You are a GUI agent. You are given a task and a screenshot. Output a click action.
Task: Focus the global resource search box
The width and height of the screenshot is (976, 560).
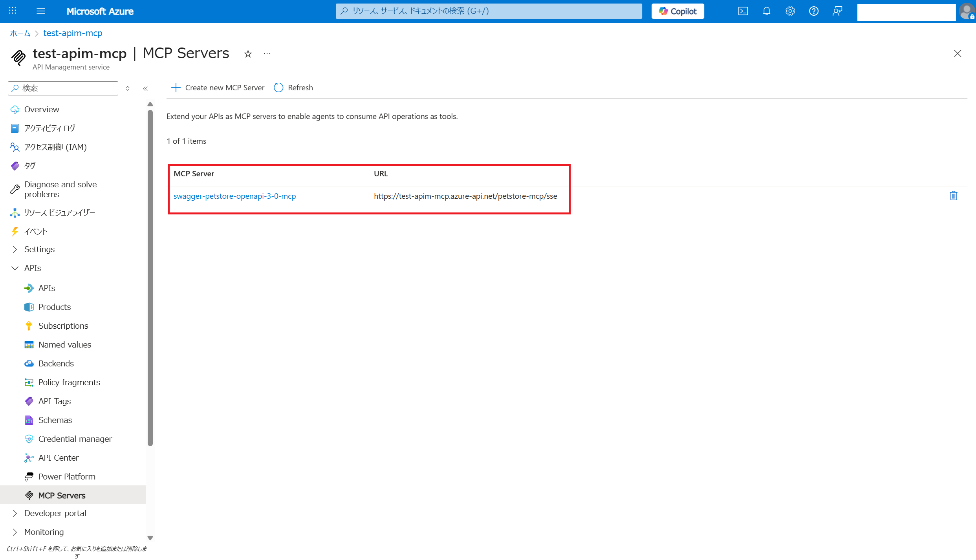pyautogui.click(x=489, y=11)
